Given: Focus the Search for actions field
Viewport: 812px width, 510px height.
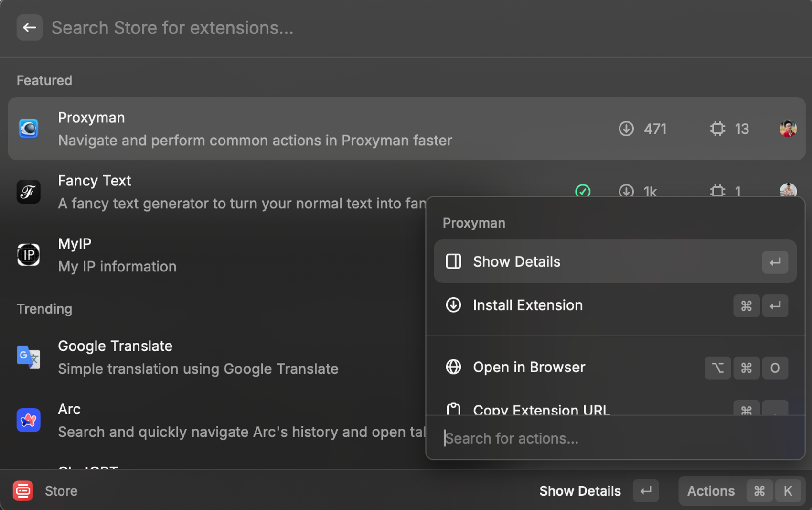Looking at the screenshot, I should (615, 438).
